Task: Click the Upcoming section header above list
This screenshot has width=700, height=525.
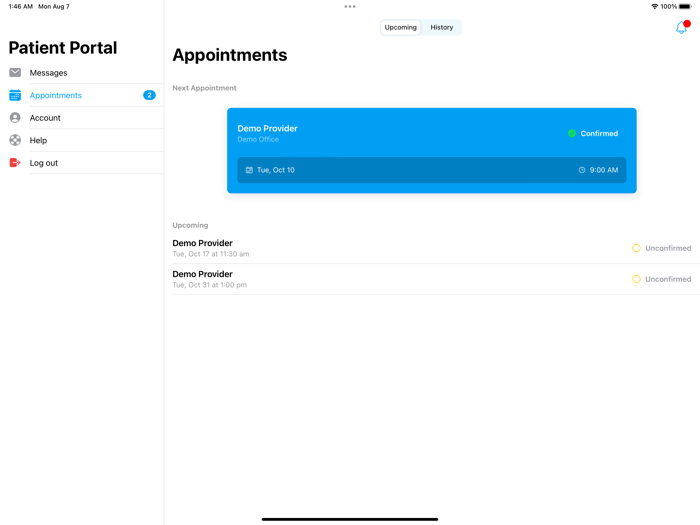Action: [x=190, y=225]
